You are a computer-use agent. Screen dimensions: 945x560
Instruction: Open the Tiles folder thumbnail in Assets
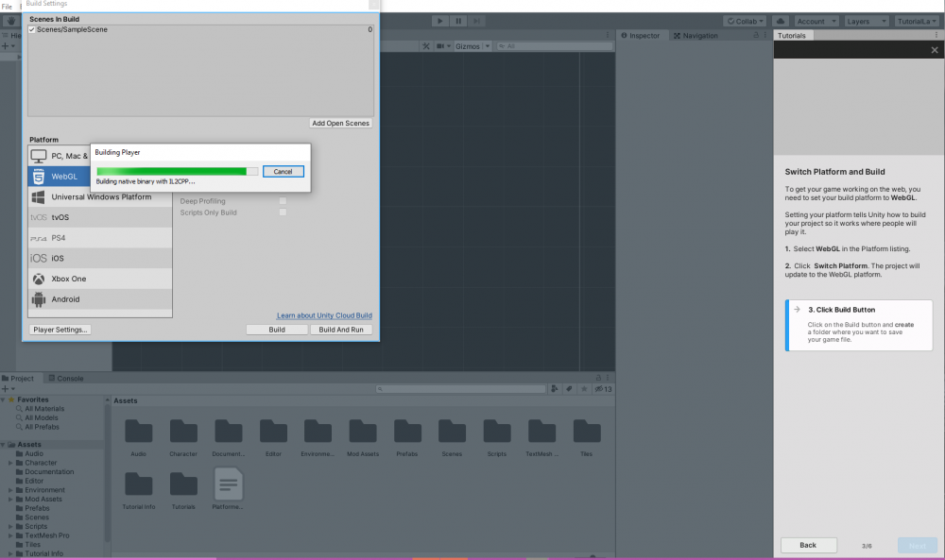point(587,432)
